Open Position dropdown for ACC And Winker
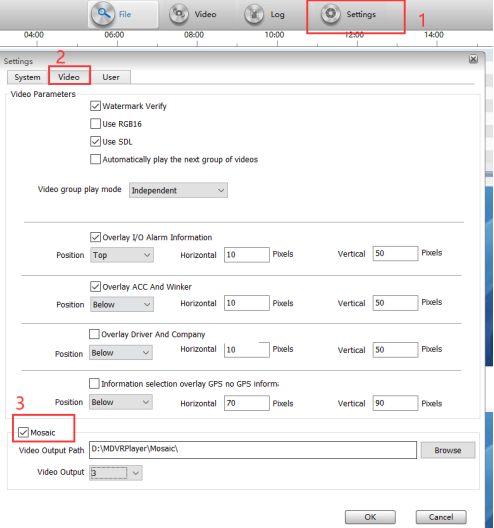This screenshot has width=494, height=528. (x=122, y=304)
